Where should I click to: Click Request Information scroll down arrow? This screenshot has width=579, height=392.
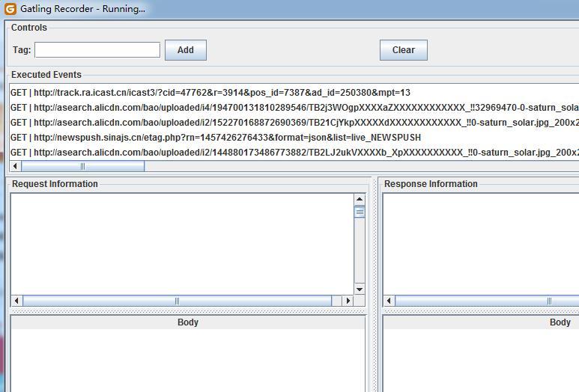click(x=360, y=289)
